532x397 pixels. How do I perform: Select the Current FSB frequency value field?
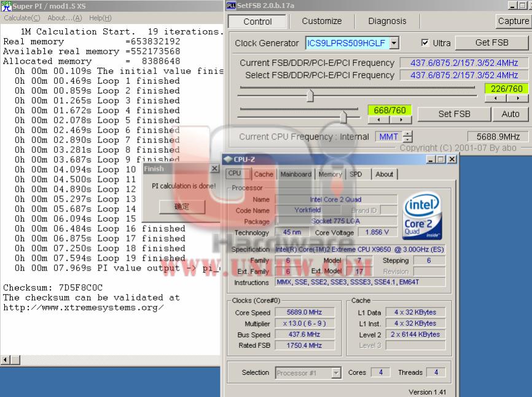tap(464, 63)
